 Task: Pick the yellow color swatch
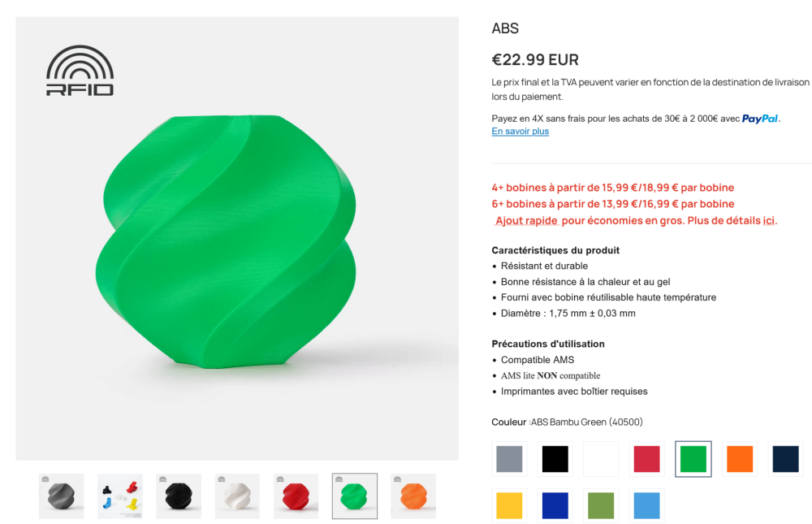(x=509, y=505)
